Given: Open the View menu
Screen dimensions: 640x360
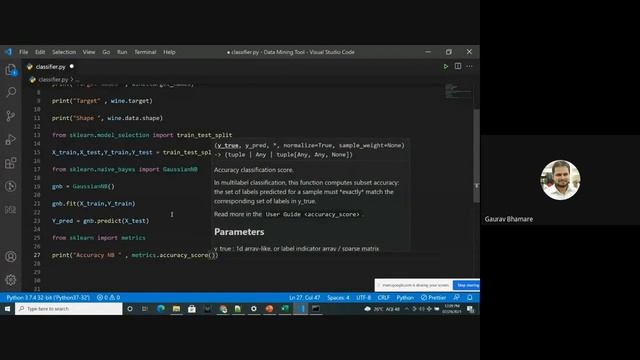Looking at the screenshot, I should point(89,52).
